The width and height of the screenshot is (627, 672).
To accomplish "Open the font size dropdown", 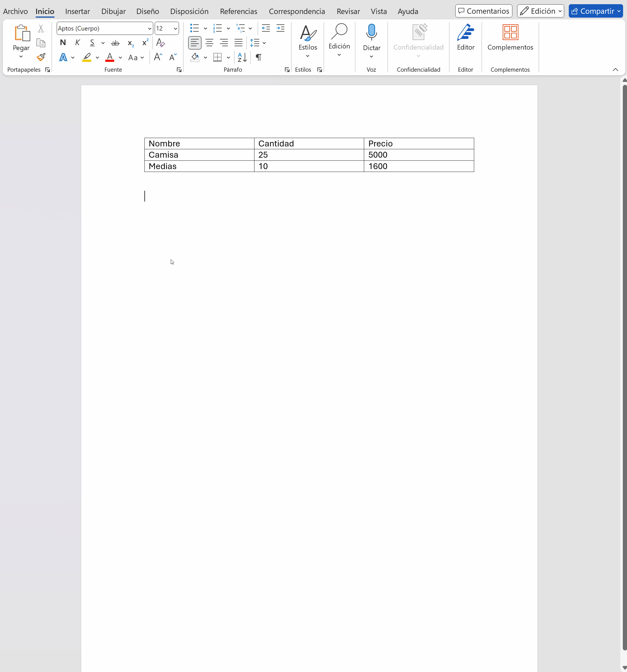I will coord(175,29).
